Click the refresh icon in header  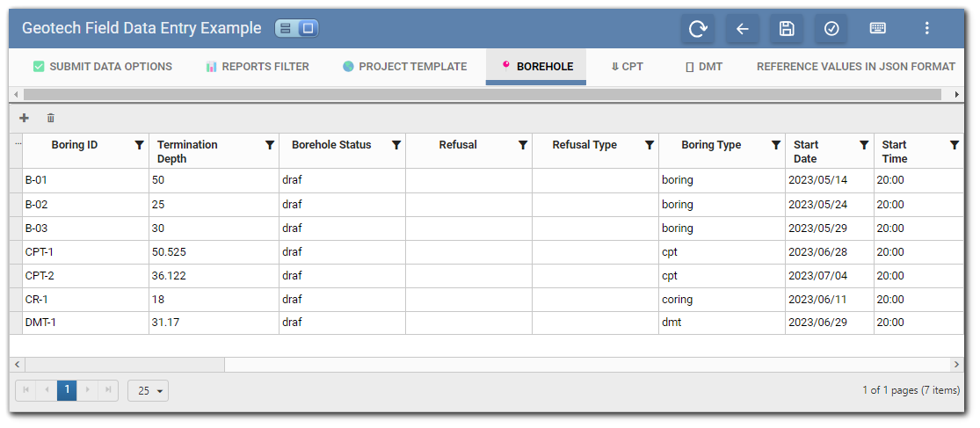698,29
